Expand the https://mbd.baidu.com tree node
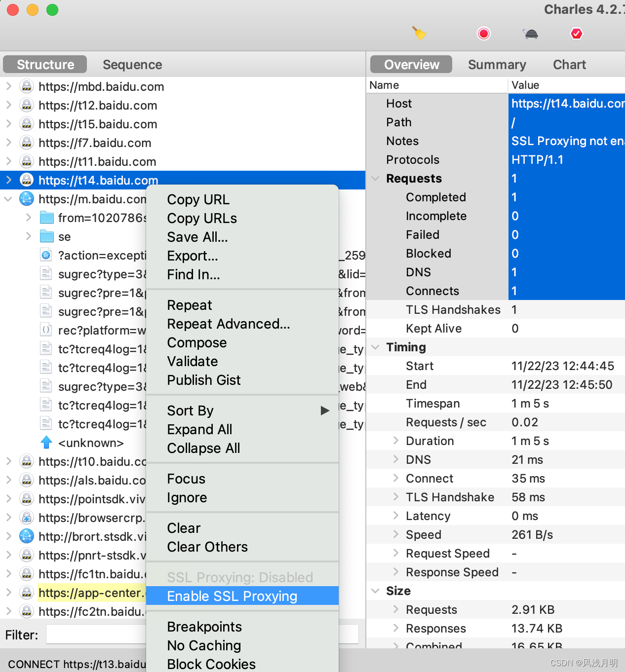Image resolution: width=625 pixels, height=672 pixels. click(x=8, y=86)
